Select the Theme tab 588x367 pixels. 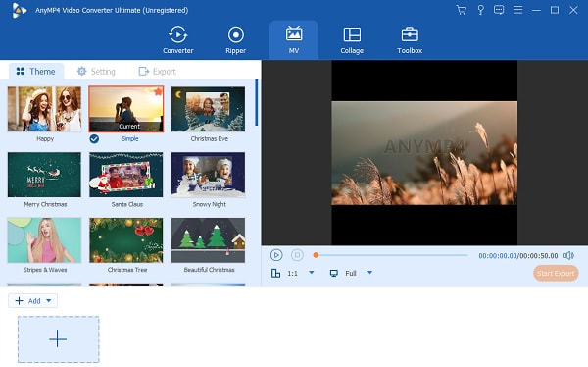click(36, 71)
